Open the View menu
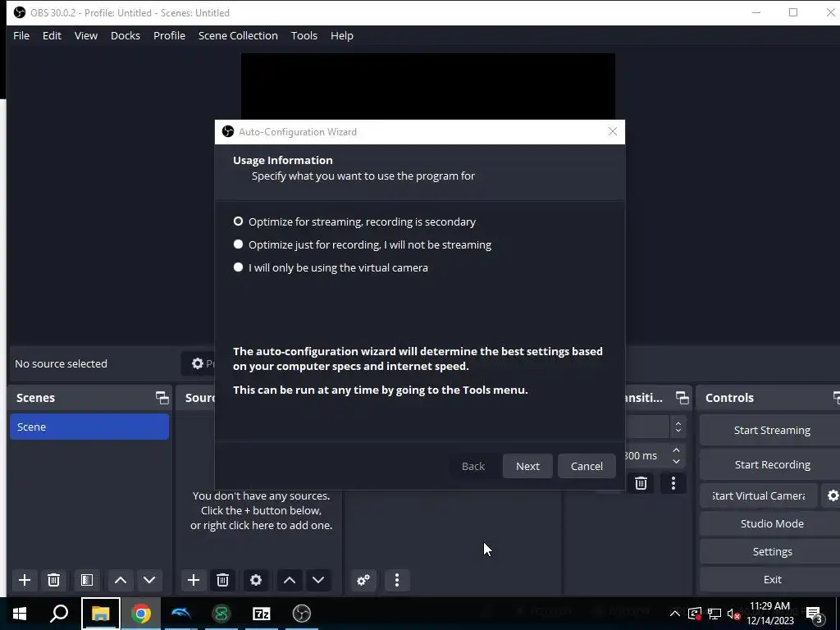Viewport: 840px width, 630px height. coord(85,35)
